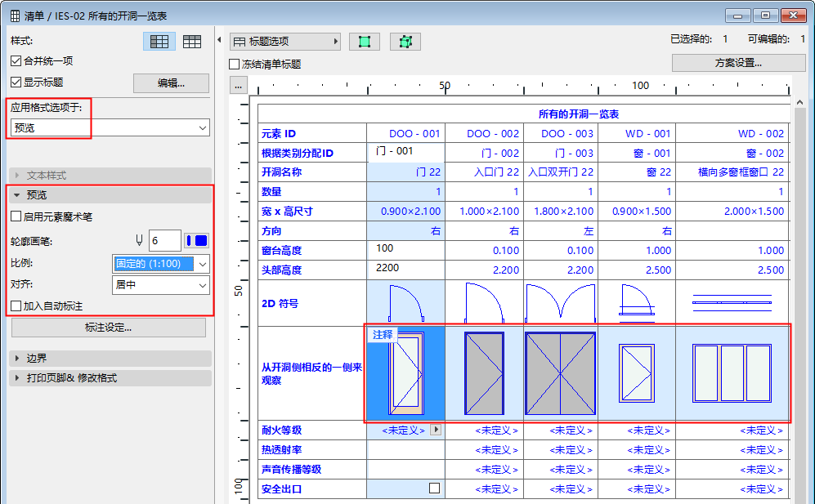Select the DOO-001 door 2D symbol
The height and width of the screenshot is (504, 815).
[406, 303]
